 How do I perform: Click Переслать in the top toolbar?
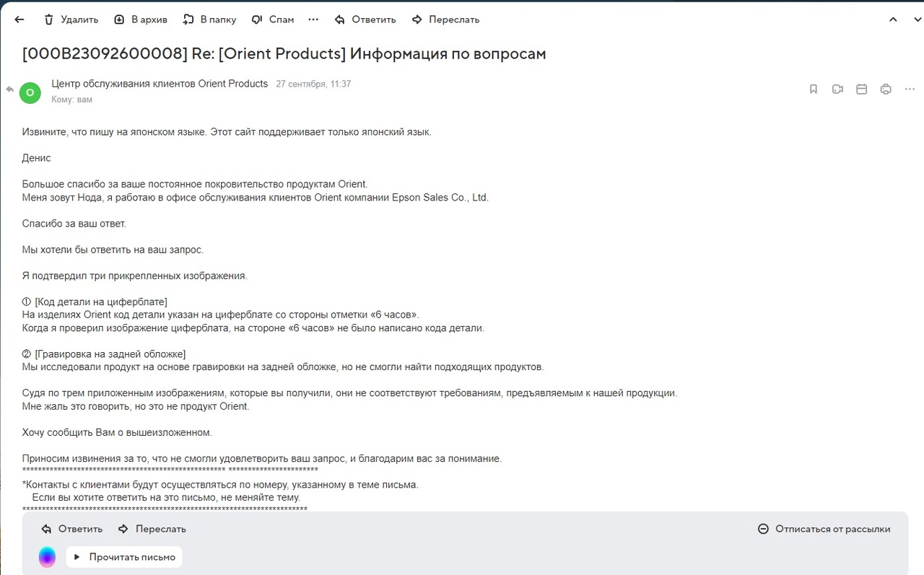[x=445, y=19]
